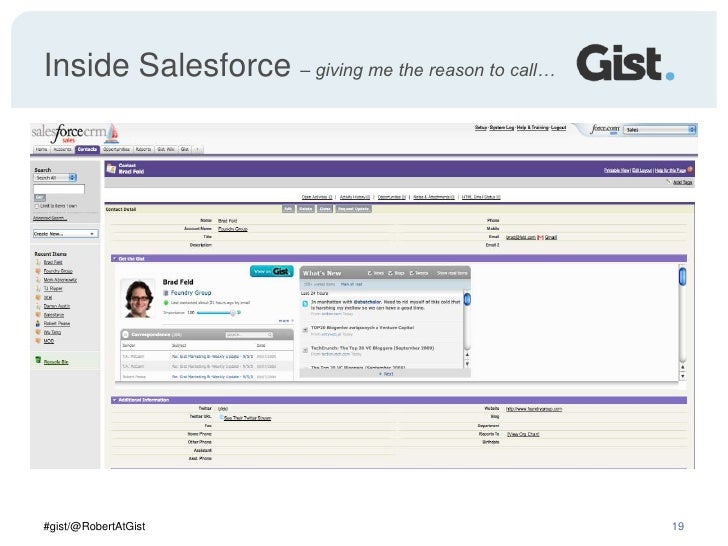The height and width of the screenshot is (546, 728).
Task: Click the company icon beside Foundry Group in Gist panel
Action: [166, 293]
